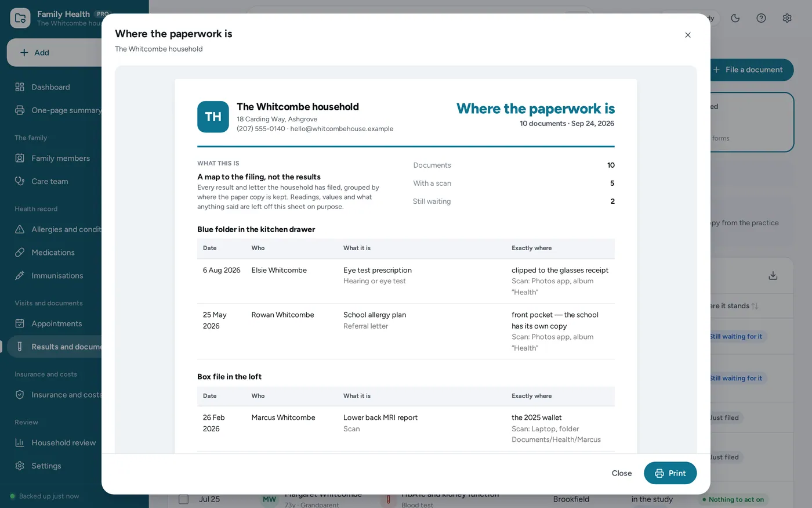Click the Care team stethoscope icon
This screenshot has height=508, width=812.
tap(20, 181)
